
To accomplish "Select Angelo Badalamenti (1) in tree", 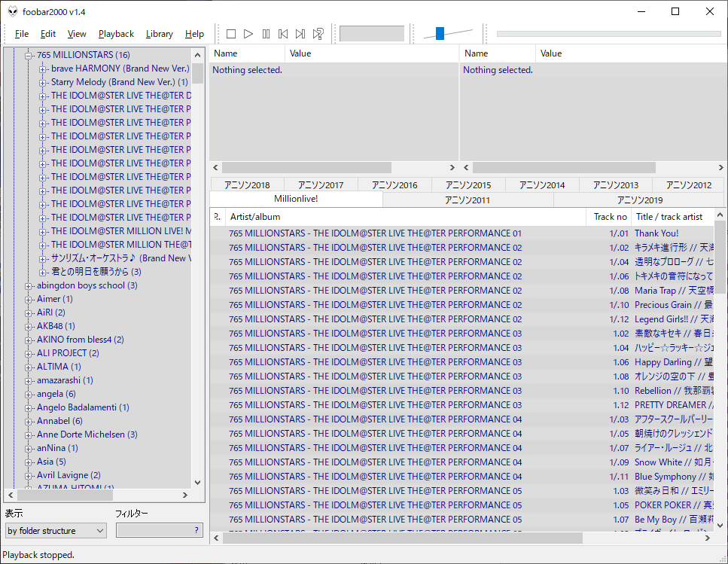I will point(83,407).
